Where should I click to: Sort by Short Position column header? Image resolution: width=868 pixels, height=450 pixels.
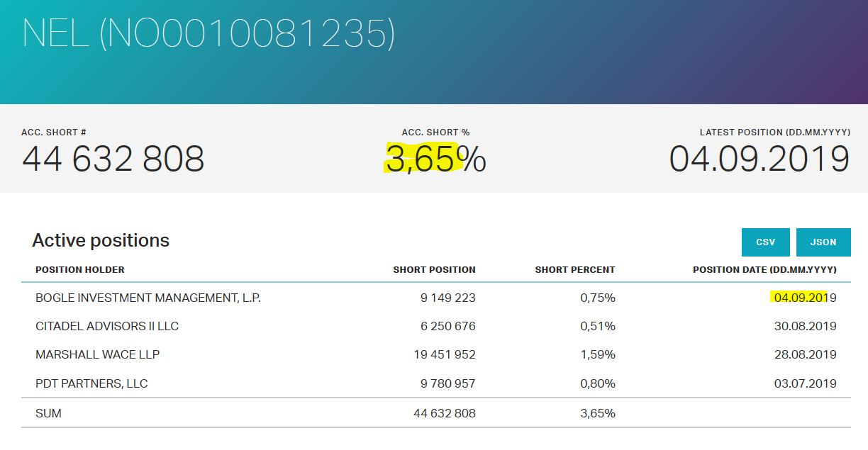coord(434,270)
